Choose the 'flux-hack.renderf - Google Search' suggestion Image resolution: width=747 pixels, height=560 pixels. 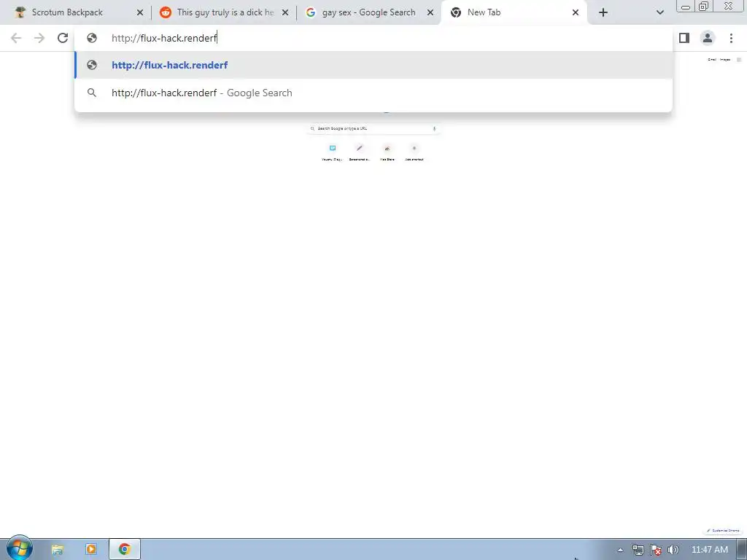373,93
